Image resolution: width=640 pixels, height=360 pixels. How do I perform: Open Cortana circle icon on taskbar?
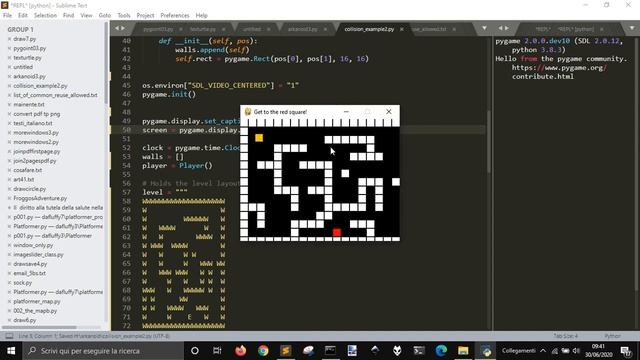click(195, 351)
